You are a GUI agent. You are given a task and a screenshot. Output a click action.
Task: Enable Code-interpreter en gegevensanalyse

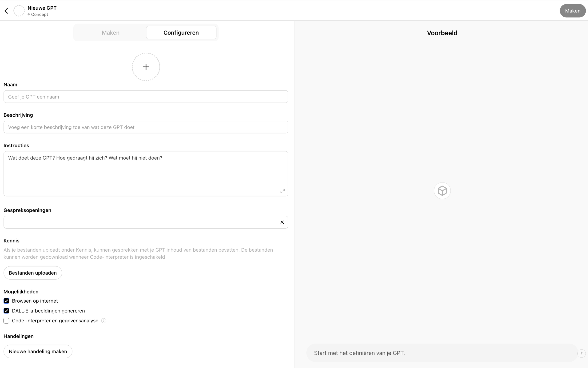click(x=6, y=321)
